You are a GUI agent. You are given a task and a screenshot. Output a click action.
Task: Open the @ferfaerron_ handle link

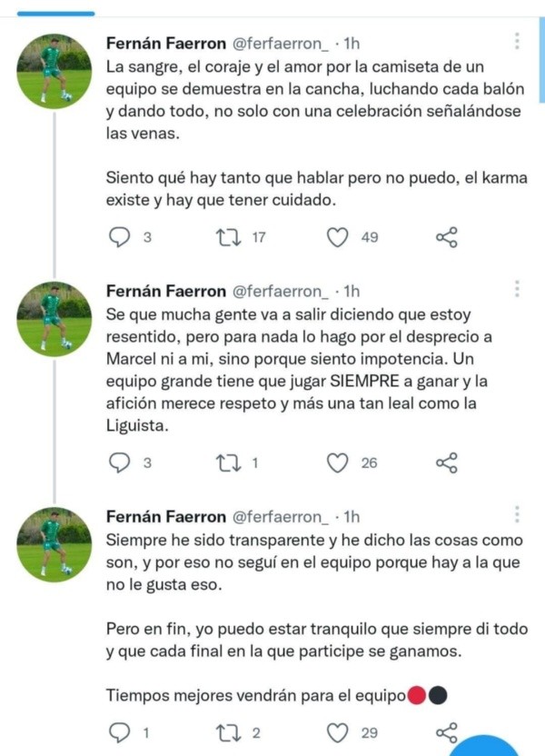[282, 40]
